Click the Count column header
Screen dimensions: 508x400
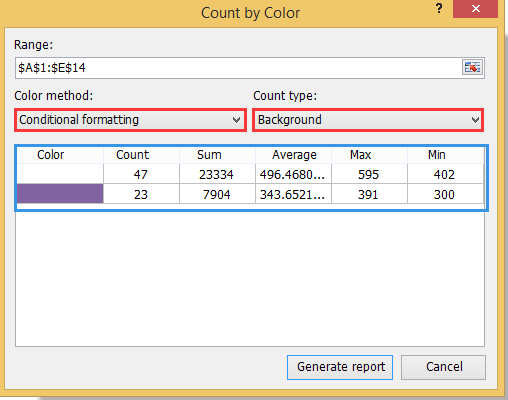132,155
